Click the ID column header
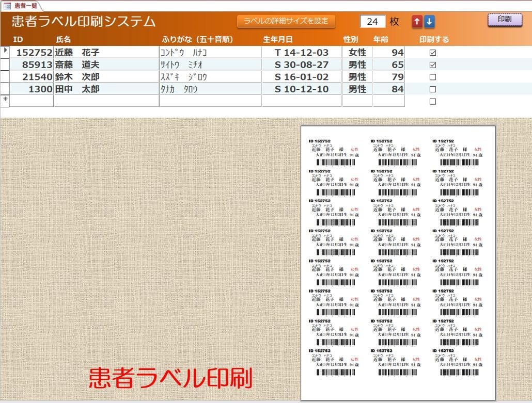532x403 pixels. 18,39
